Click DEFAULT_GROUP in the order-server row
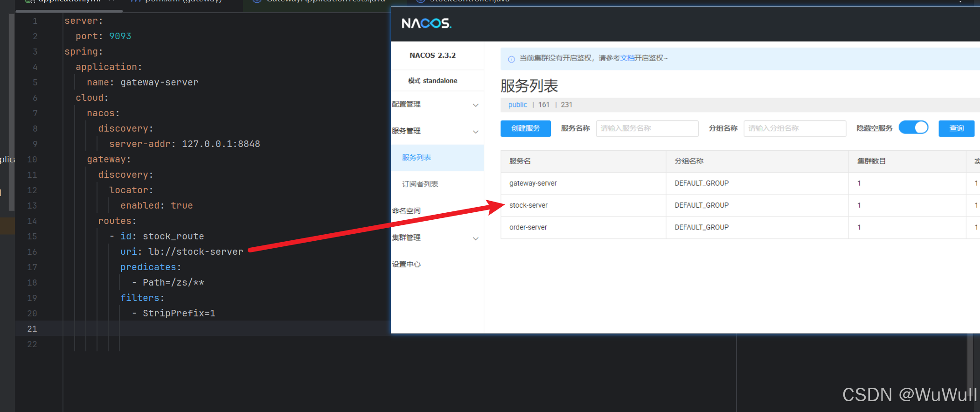 [x=702, y=227]
